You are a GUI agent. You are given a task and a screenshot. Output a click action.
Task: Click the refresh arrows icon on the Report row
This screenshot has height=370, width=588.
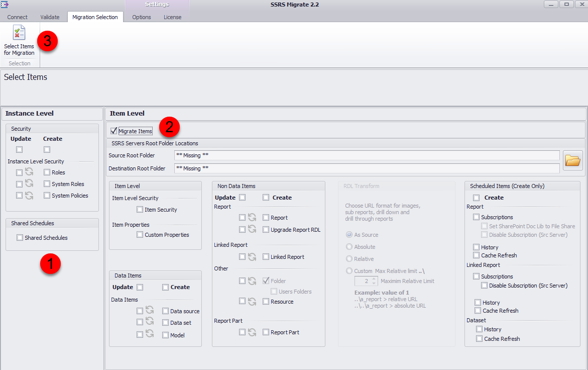[252, 217]
